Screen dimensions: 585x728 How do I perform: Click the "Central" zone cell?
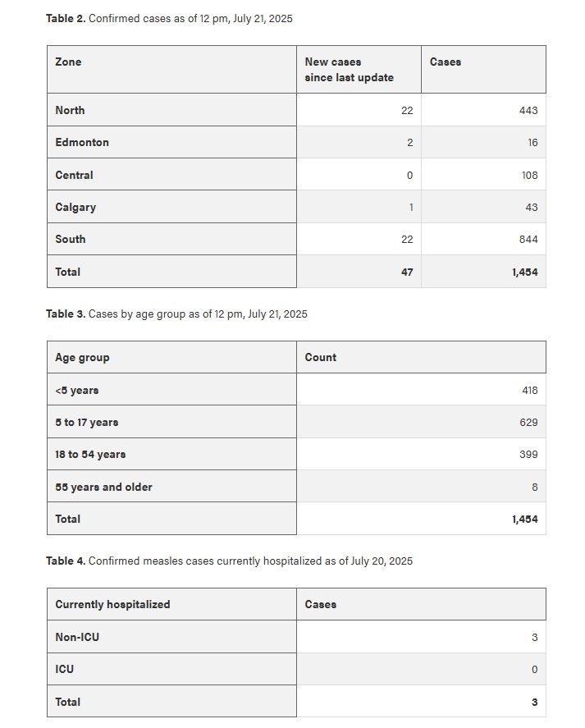pos(75,175)
